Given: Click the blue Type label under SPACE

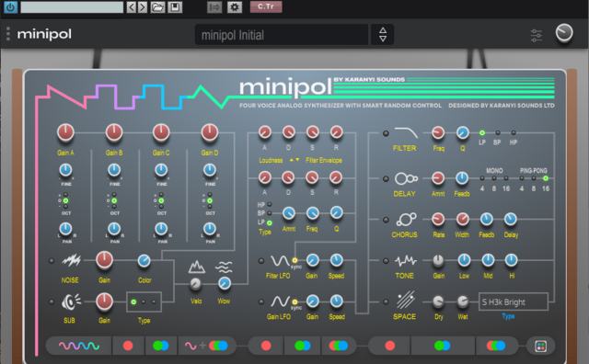Looking at the screenshot, I should [x=508, y=316].
